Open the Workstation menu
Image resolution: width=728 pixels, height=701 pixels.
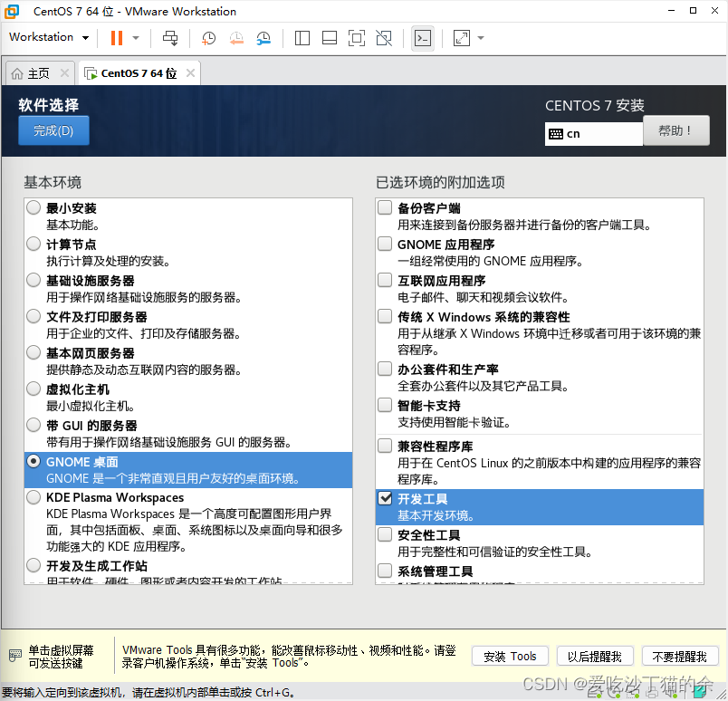pos(49,37)
